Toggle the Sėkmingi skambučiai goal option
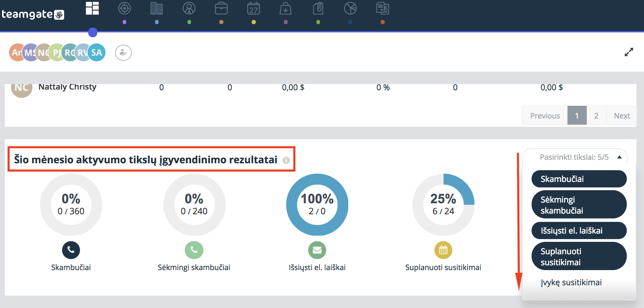644x308 pixels. point(579,205)
